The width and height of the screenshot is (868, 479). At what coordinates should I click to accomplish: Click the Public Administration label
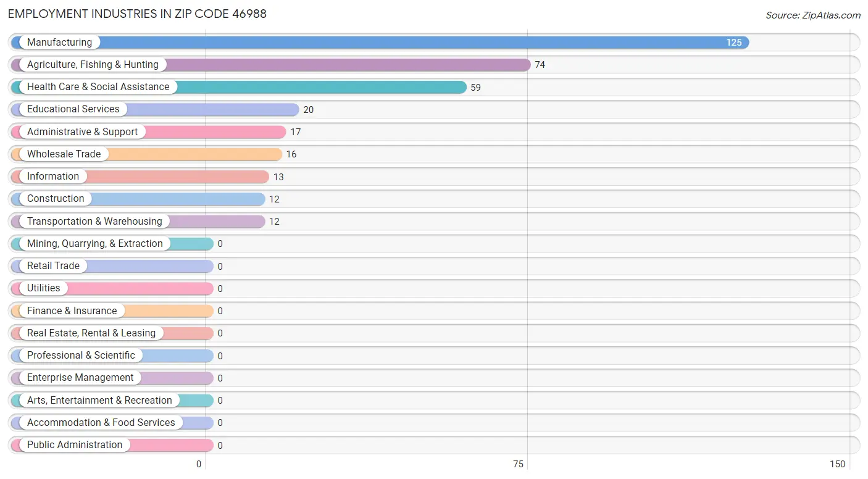75,444
